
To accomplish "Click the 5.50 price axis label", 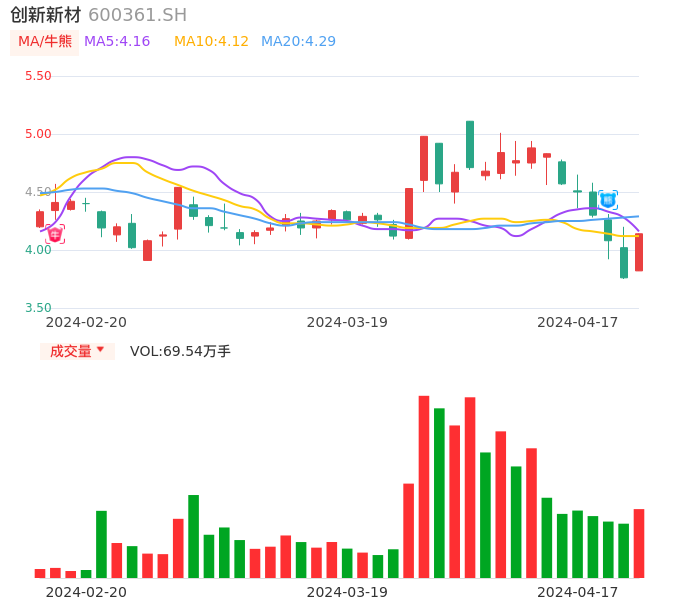I will [38, 76].
